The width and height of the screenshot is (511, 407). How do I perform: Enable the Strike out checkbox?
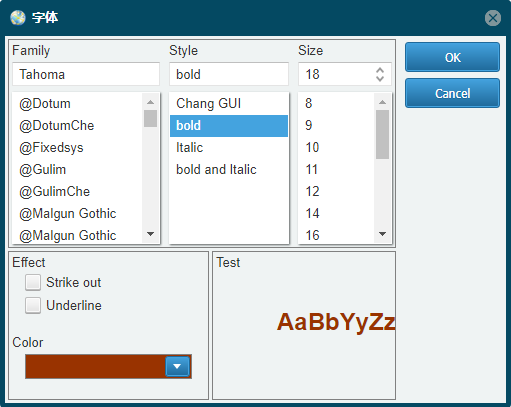tap(33, 282)
